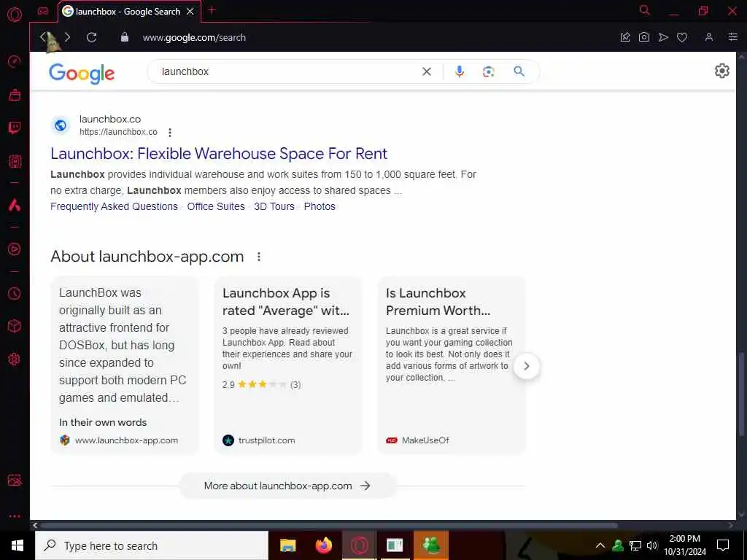The image size is (747, 560).
Task: Click the horizontal scrollbar thumb
Action: (329, 525)
